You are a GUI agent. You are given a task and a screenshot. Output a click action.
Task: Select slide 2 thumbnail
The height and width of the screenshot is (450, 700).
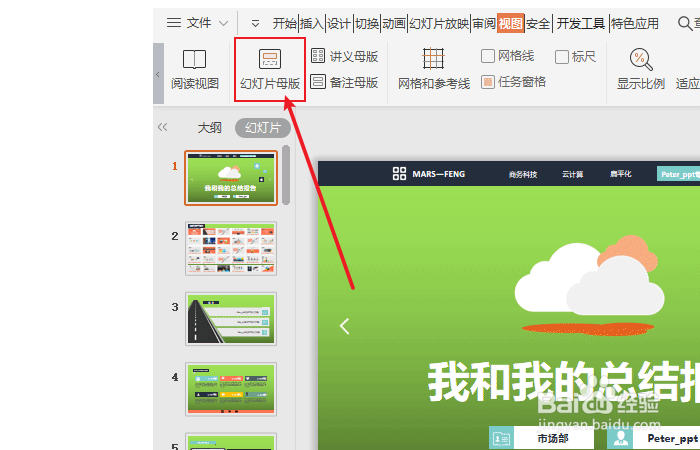(231, 248)
